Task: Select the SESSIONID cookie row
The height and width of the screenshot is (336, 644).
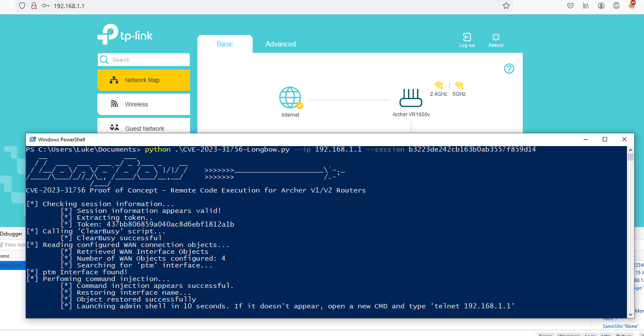Action: (x=13, y=265)
